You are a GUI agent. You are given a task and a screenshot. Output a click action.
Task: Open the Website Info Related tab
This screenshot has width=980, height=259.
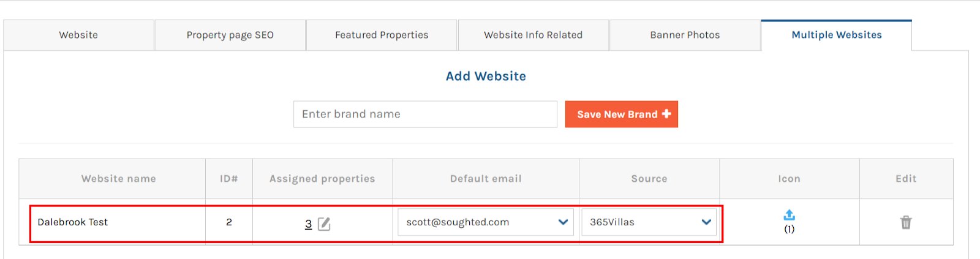tap(533, 35)
